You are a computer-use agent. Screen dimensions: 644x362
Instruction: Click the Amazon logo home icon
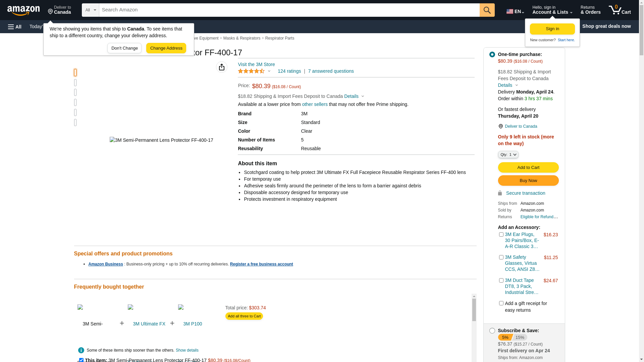coord(23,10)
